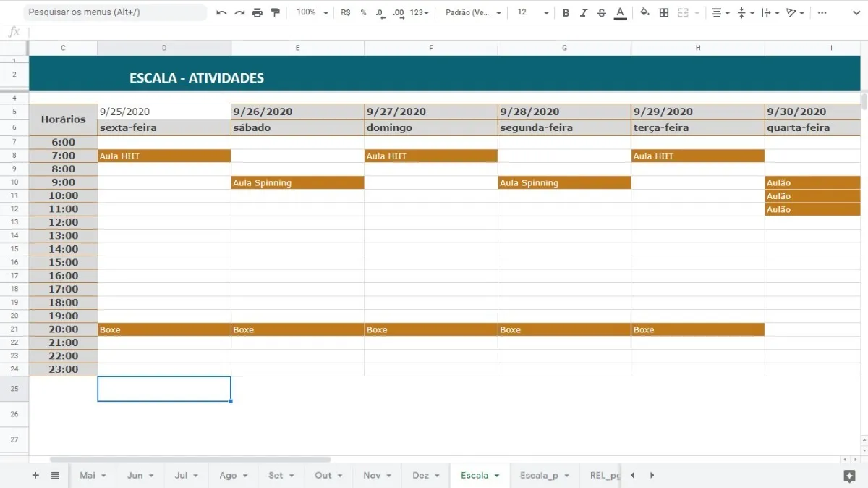Open the cell borders tool

(x=664, y=13)
